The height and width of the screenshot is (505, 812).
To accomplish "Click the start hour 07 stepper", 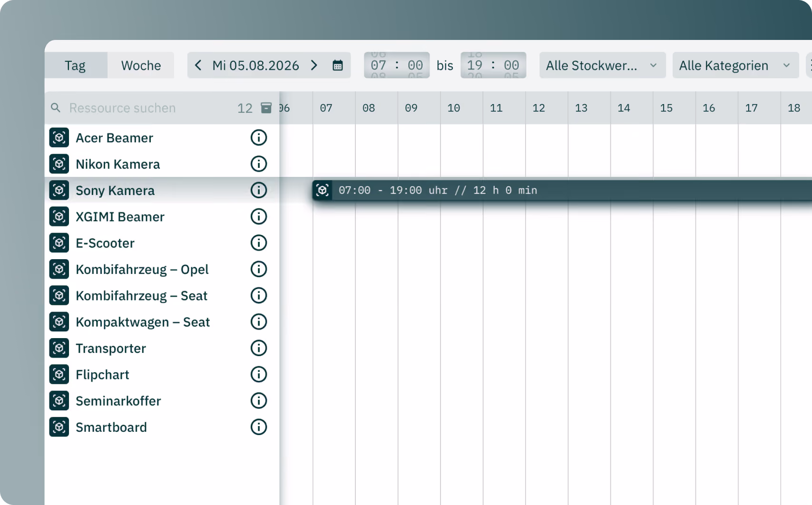I will 379,65.
